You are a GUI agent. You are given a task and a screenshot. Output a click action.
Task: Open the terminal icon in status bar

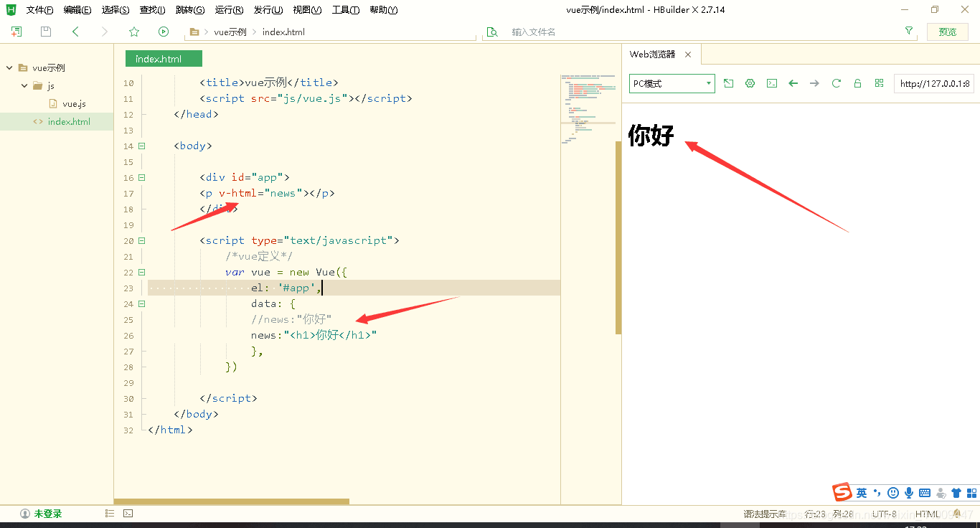(128, 514)
